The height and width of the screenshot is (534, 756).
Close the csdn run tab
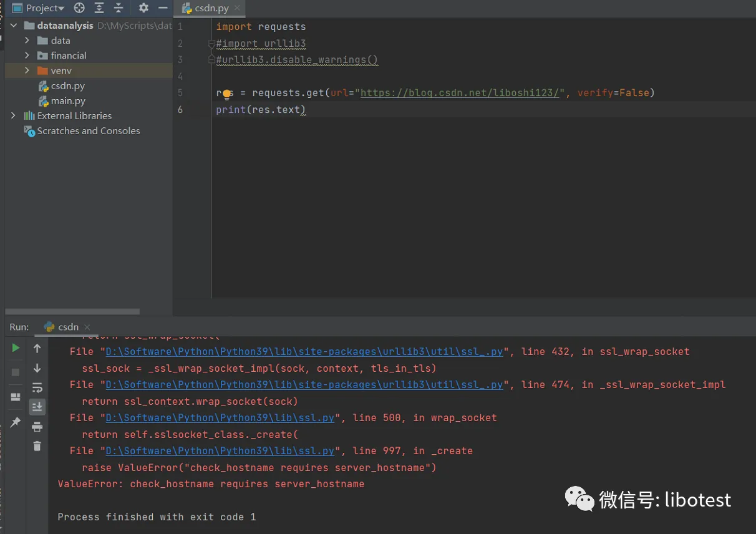click(x=87, y=327)
